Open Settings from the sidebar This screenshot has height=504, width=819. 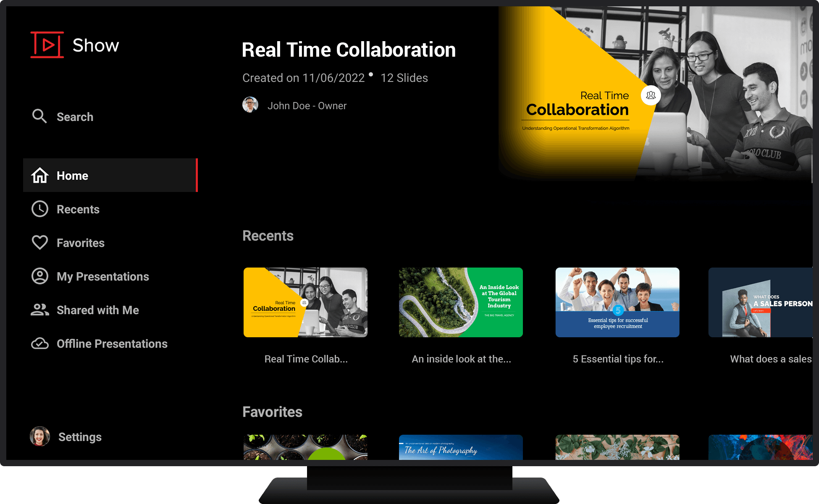click(x=80, y=437)
